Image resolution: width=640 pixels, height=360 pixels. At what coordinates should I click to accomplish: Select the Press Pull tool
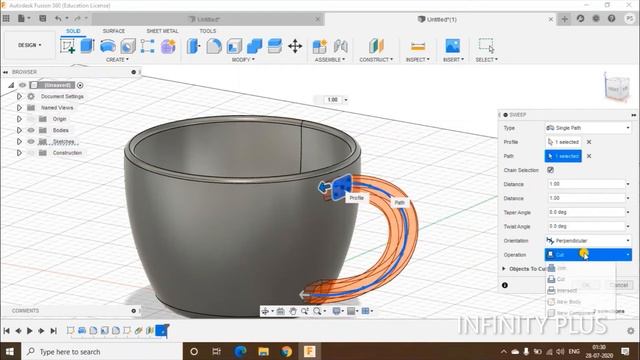[x=193, y=46]
